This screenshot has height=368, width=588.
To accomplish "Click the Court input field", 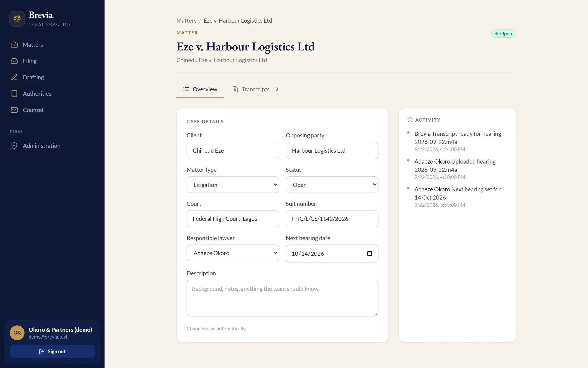I will 233,219.
